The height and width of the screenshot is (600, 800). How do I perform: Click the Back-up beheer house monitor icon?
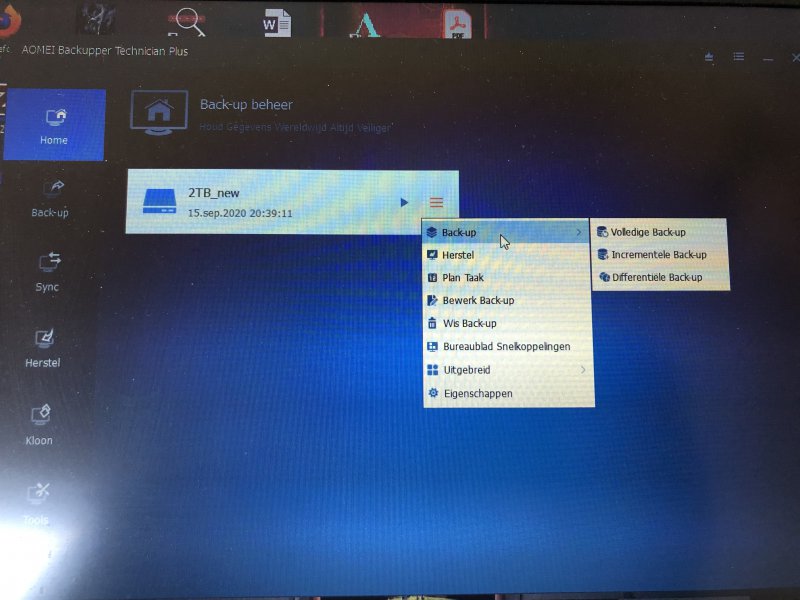coord(159,112)
